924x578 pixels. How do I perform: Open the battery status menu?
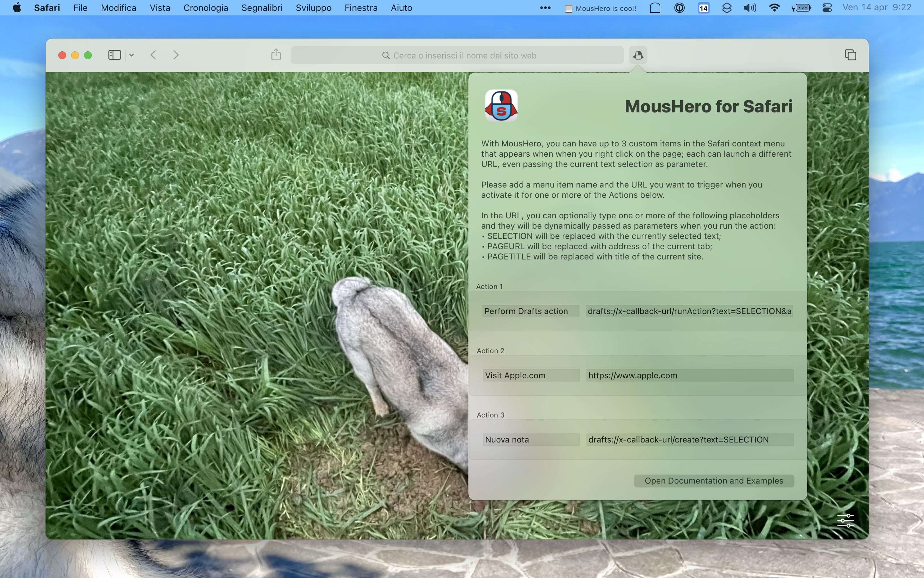tap(801, 8)
